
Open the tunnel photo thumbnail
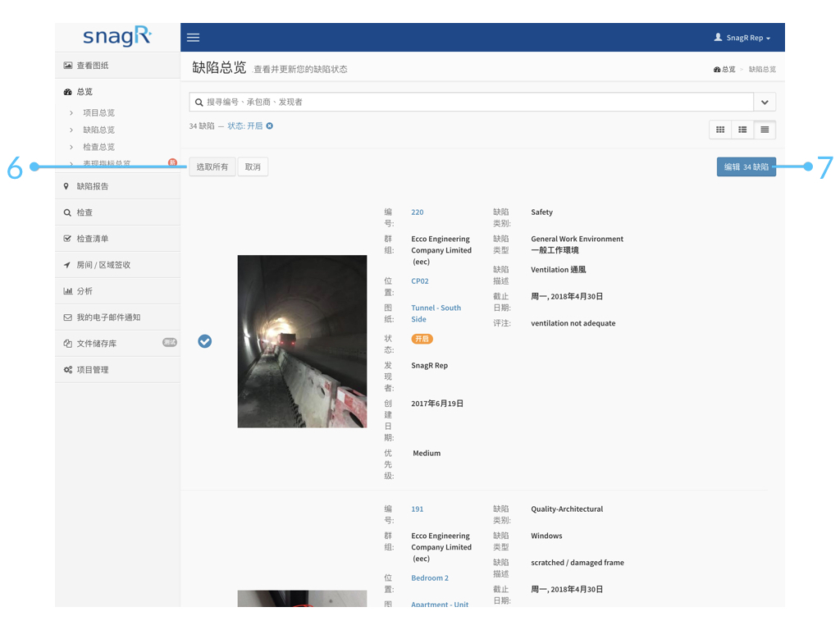pos(302,341)
